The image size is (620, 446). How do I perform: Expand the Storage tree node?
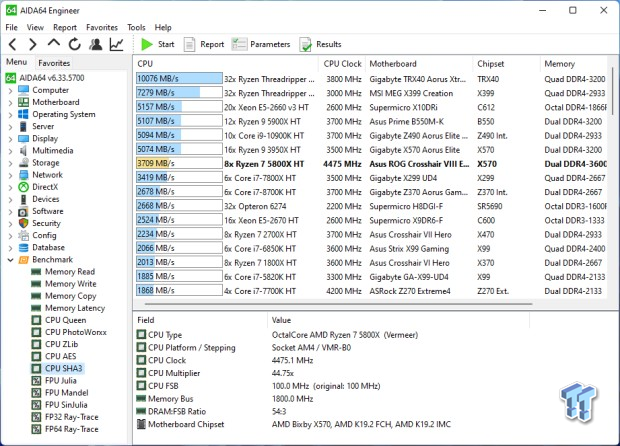tap(10, 162)
